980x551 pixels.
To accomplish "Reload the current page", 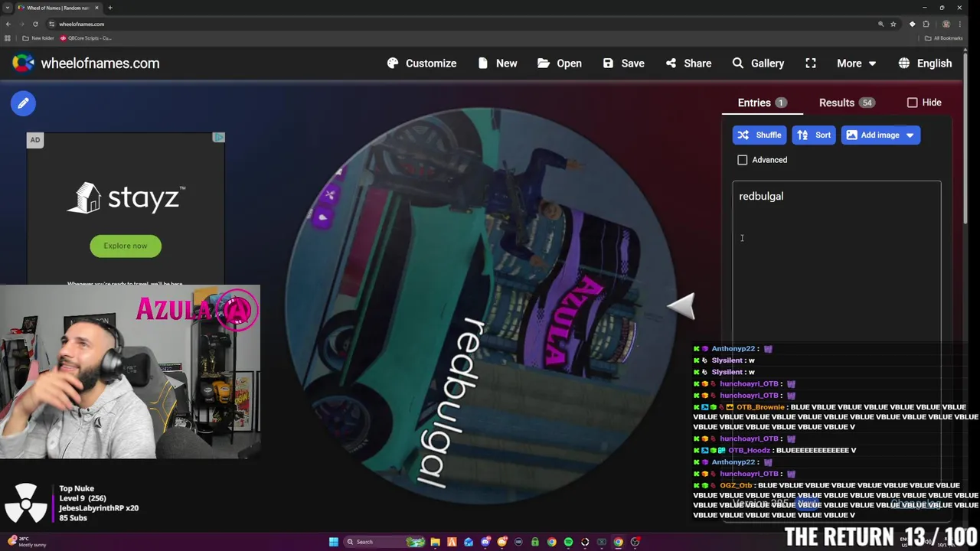I will [x=35, y=24].
